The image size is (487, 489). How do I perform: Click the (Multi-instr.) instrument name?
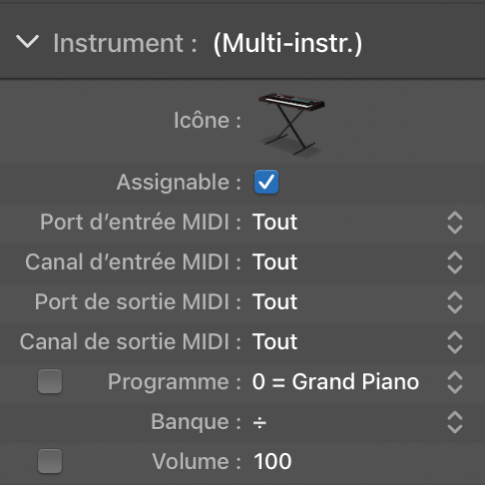(287, 44)
